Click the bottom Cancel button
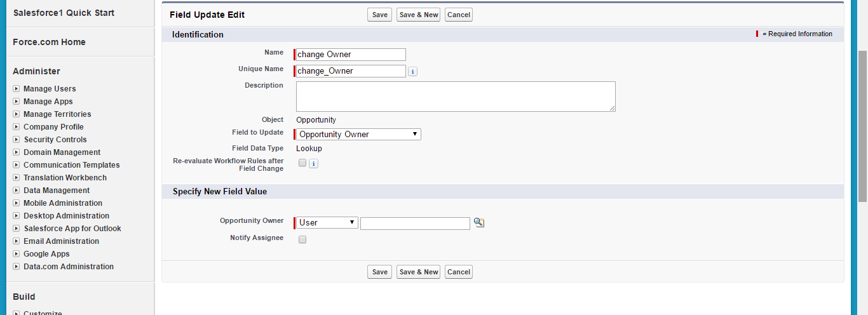This screenshot has width=868, height=315. pos(458,272)
